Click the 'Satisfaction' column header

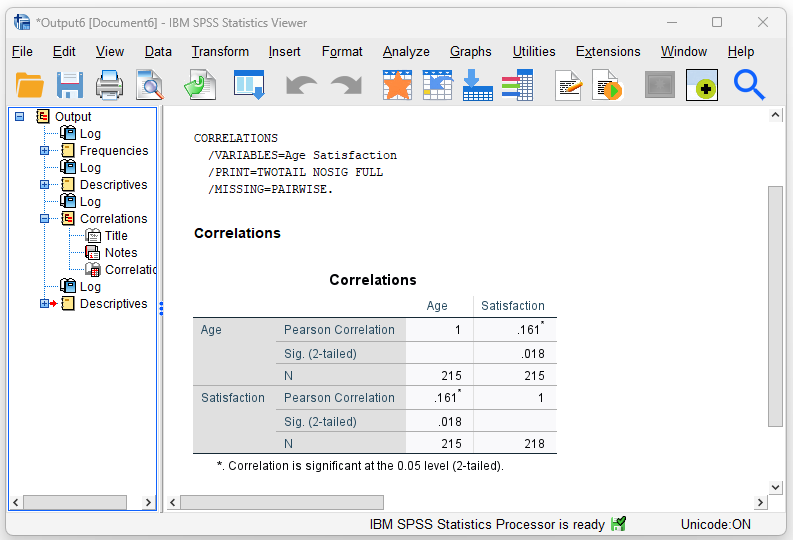point(513,306)
